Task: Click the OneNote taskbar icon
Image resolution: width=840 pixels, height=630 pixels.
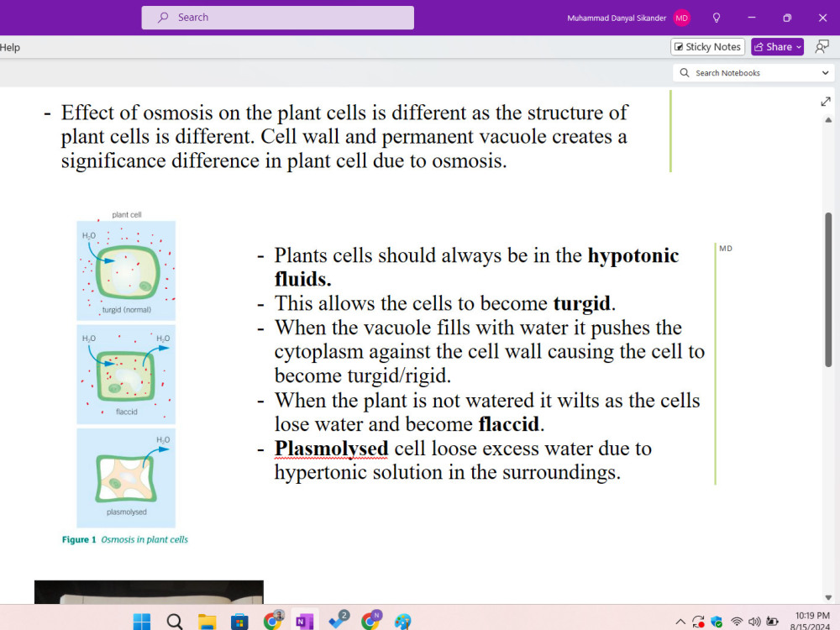Action: click(304, 622)
